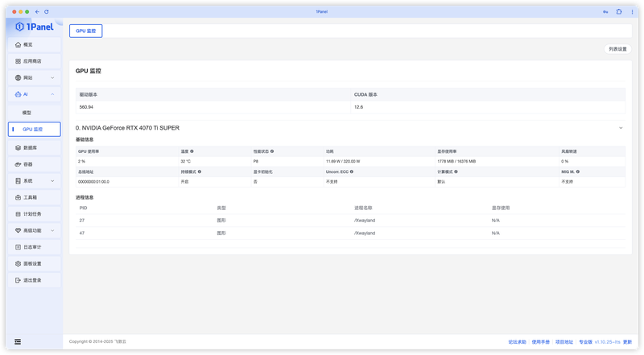Click the 退出登录 logout icon

click(18, 280)
